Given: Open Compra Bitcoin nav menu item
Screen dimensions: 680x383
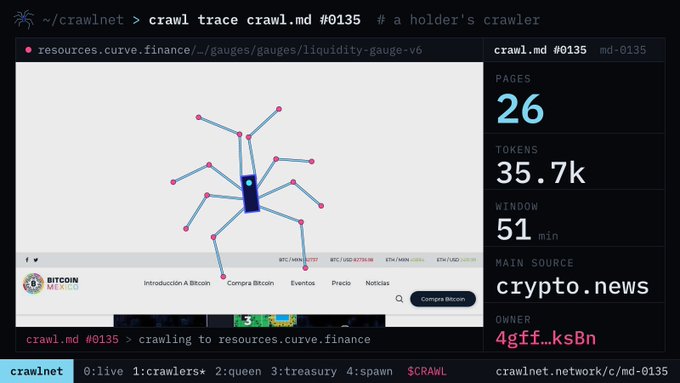Looking at the screenshot, I should click(250, 283).
